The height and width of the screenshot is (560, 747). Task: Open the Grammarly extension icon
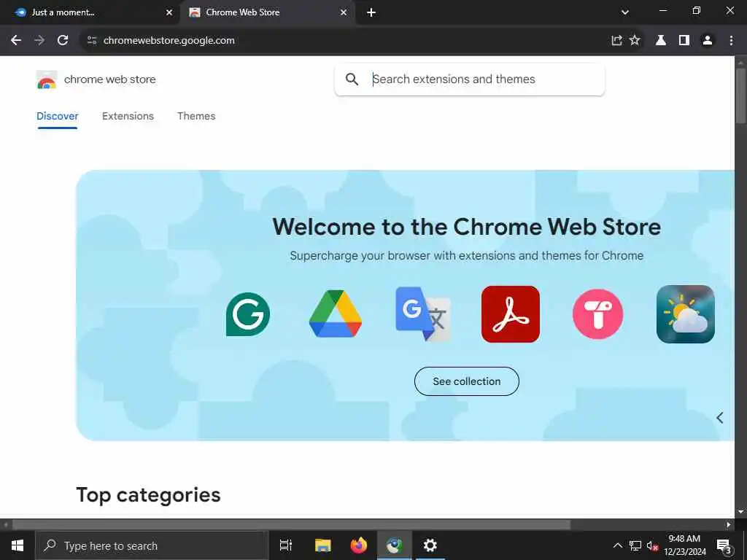(x=248, y=314)
